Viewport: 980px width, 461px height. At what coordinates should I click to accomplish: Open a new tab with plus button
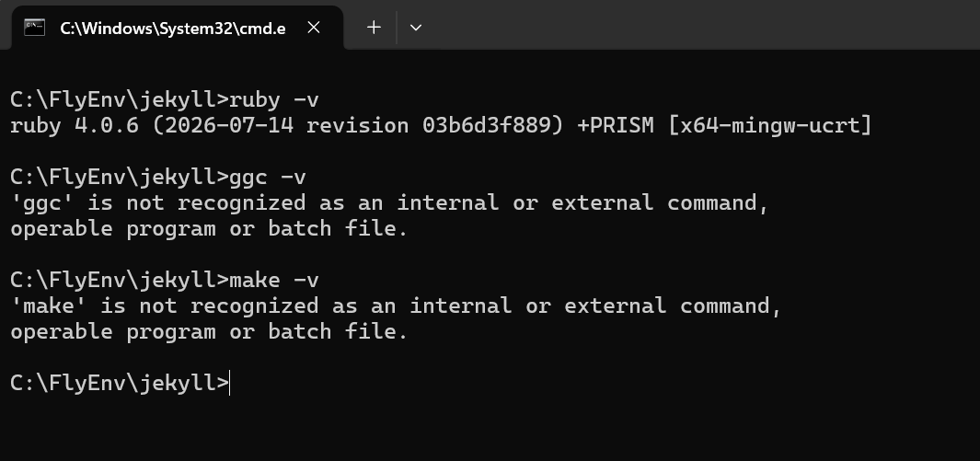pyautogui.click(x=374, y=28)
